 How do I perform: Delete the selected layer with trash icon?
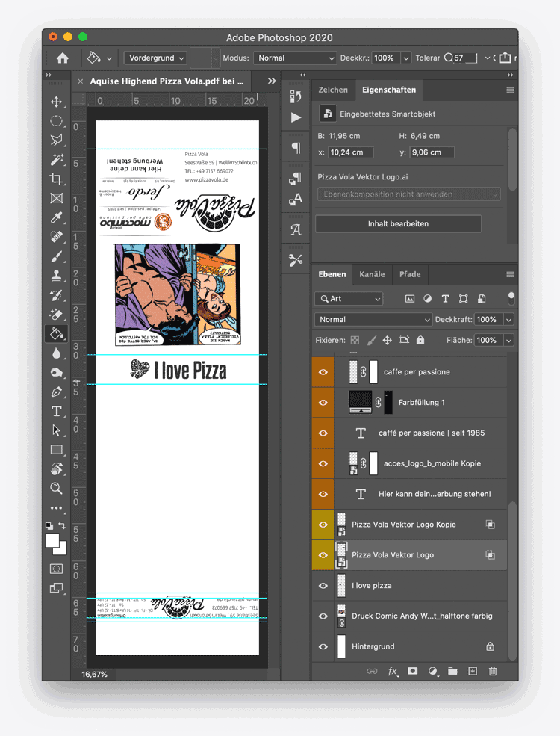[493, 671]
